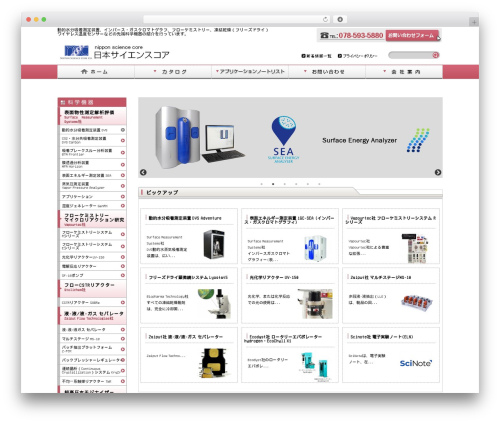Click arrow icon beside SF-10ポンプ

[x=123, y=275]
